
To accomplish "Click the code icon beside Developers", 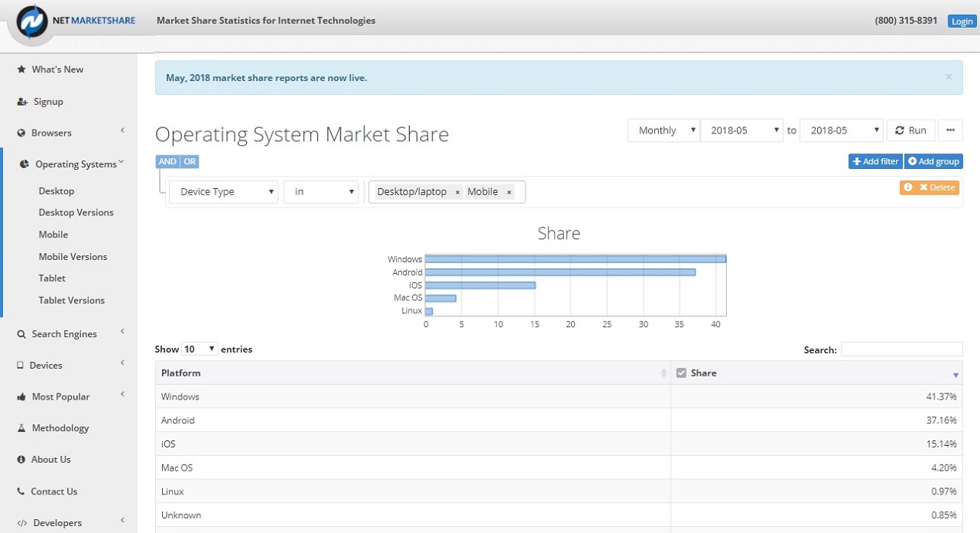I will (22, 523).
